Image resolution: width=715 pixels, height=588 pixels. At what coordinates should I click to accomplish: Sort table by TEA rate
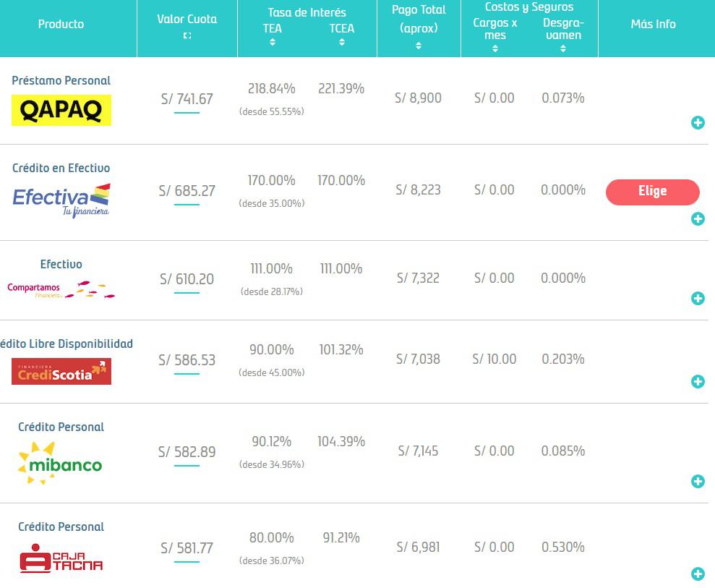tap(273, 42)
